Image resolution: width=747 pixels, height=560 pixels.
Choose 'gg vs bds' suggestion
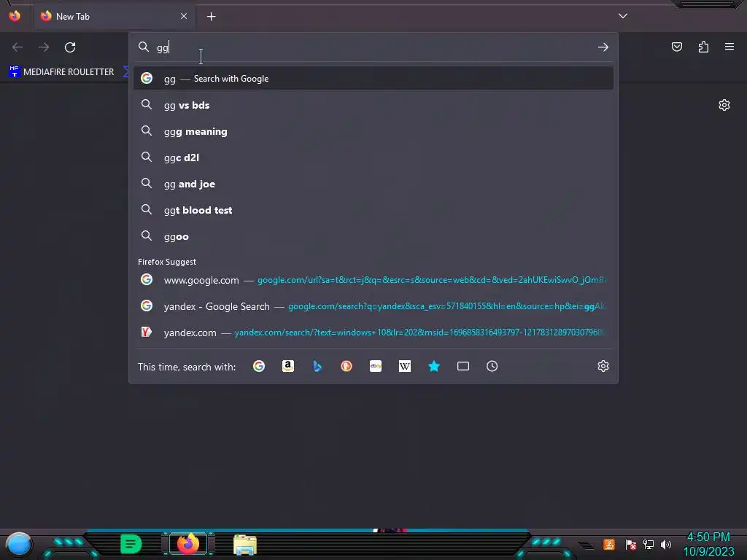(x=373, y=105)
